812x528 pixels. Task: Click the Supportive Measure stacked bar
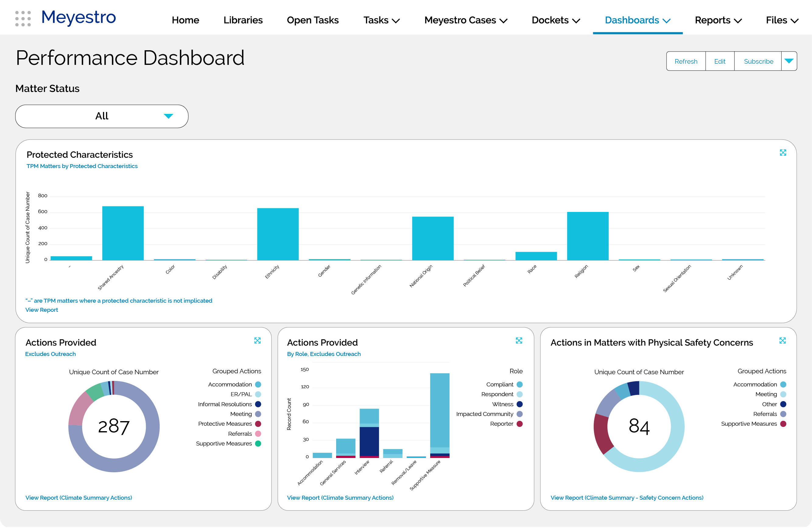(x=439, y=416)
